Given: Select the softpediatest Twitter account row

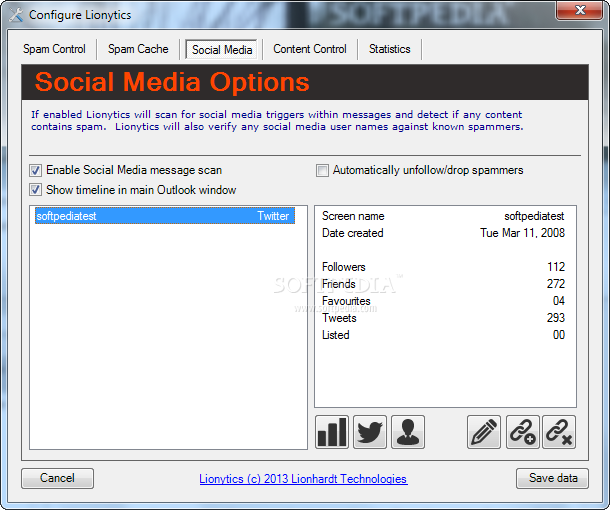Looking at the screenshot, I should 165,216.
